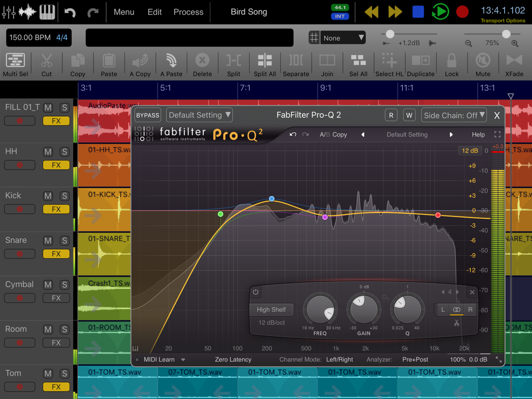
Task: Toggle the snap grid icon
Action: 314,38
